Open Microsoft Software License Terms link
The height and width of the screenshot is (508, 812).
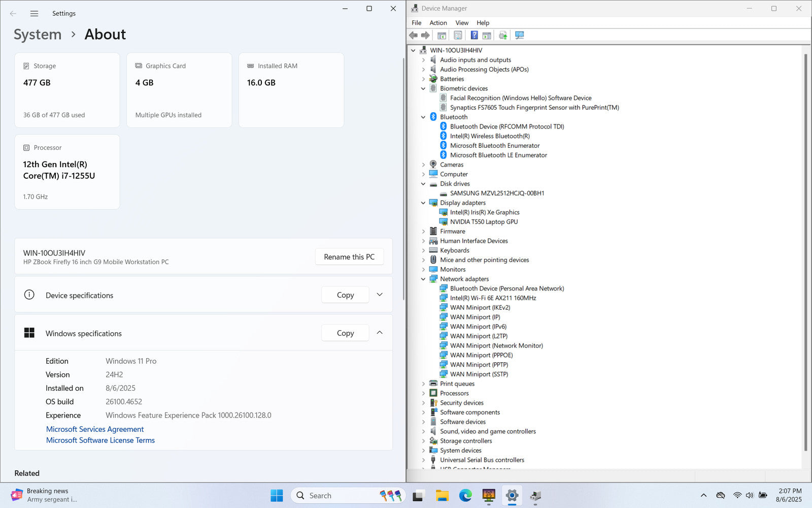tap(100, 440)
